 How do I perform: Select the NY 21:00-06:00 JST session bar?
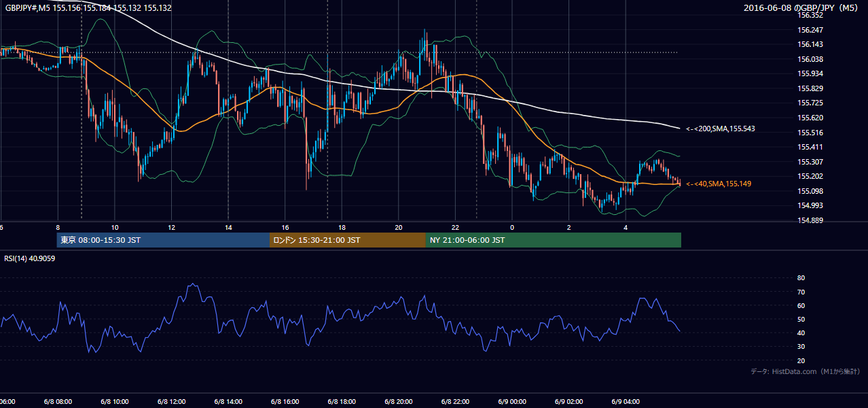pyautogui.click(x=554, y=240)
